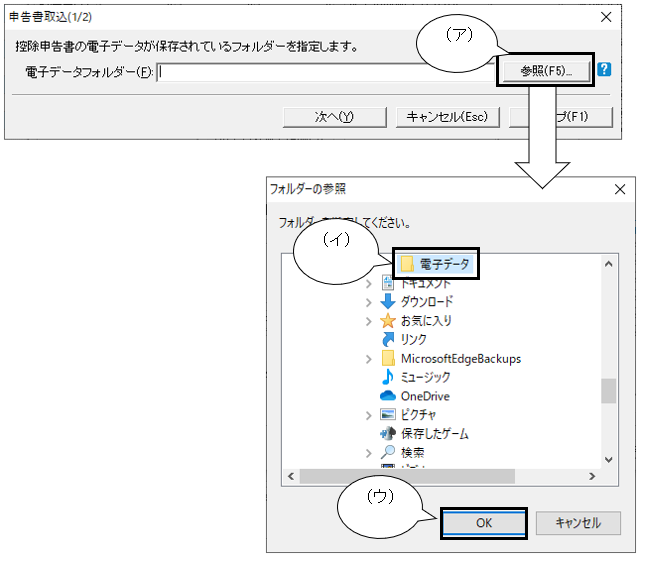
Task: Click the vertical scrollbar up arrow
Action: pyautogui.click(x=608, y=264)
